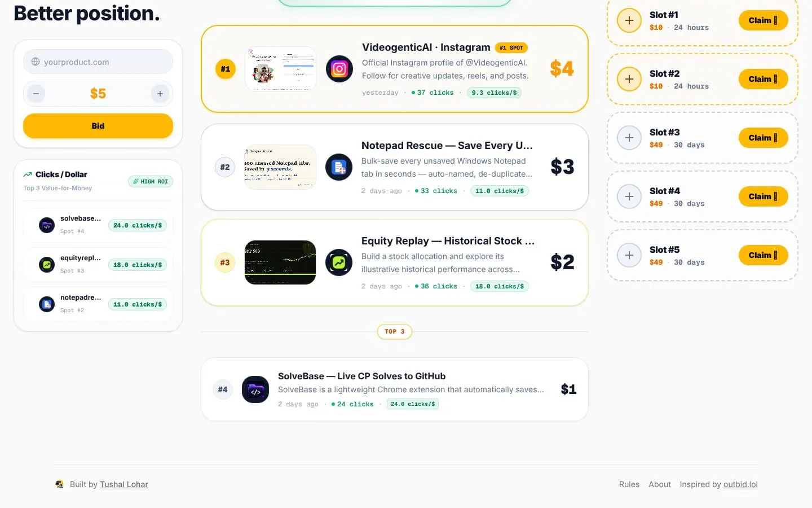Click the plus icon for Slot #1

[629, 20]
